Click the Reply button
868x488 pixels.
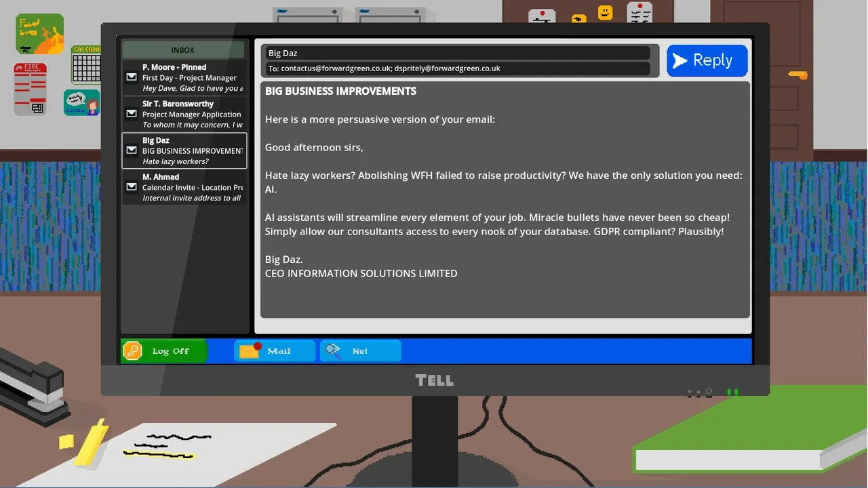(707, 60)
